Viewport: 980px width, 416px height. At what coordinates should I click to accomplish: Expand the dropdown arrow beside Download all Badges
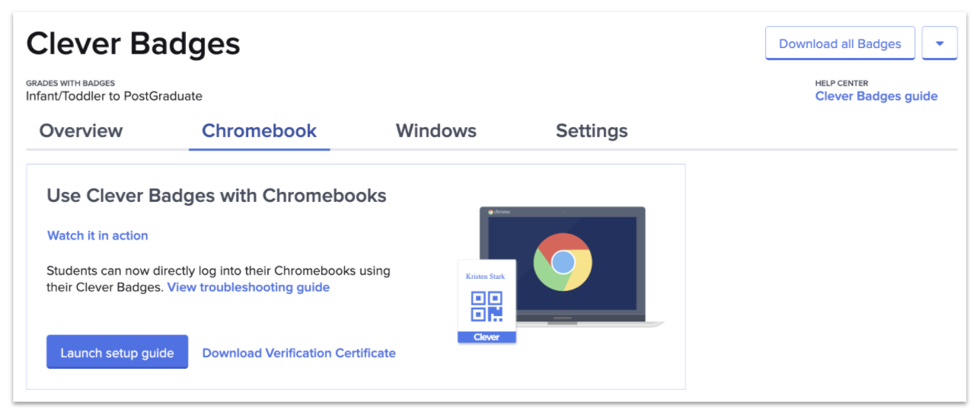(939, 44)
